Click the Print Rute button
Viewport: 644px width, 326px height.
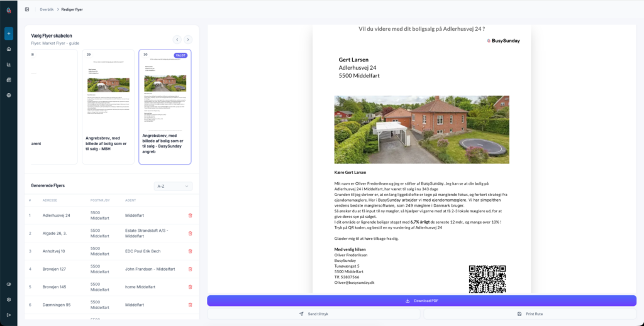coord(530,313)
